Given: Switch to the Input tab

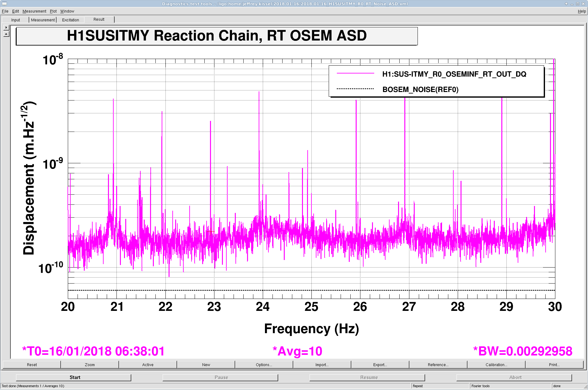Looking at the screenshot, I should click(x=15, y=20).
